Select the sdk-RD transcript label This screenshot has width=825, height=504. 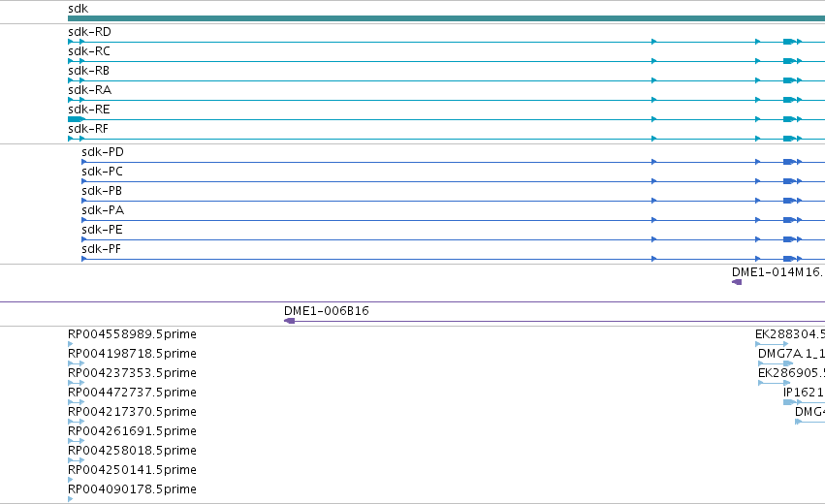89,32
